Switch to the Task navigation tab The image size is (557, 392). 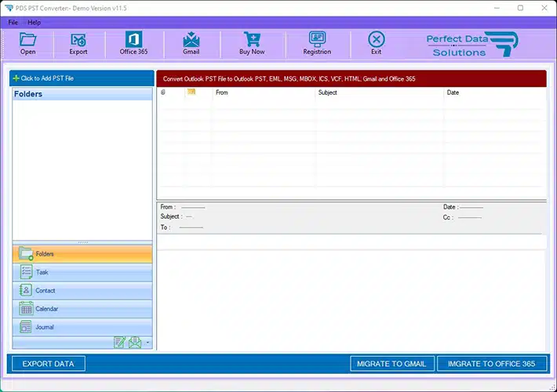tap(82, 272)
